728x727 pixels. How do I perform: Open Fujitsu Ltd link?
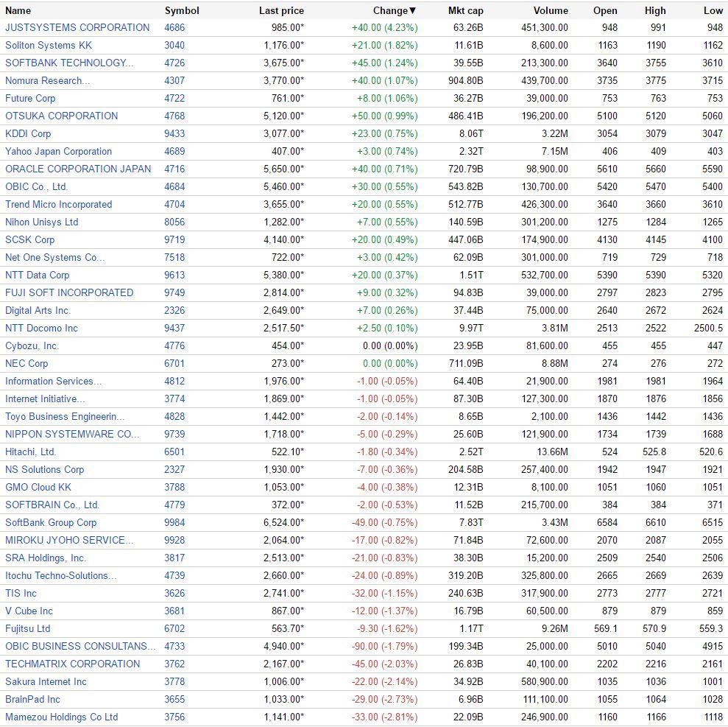point(28,628)
